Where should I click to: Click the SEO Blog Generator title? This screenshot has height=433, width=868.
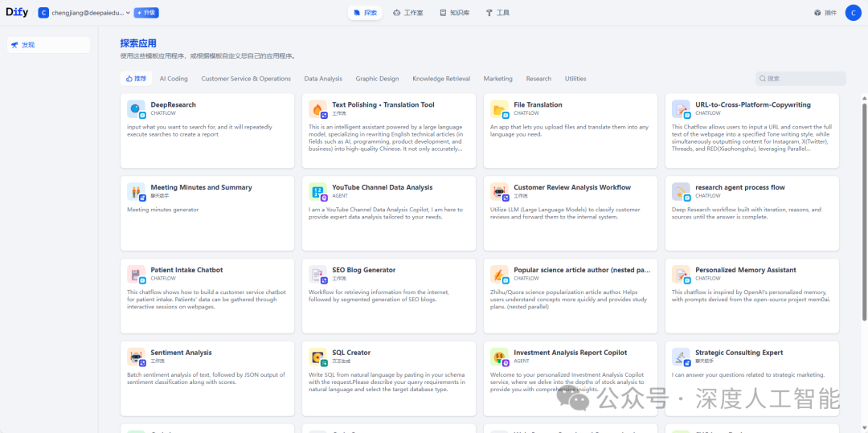[364, 270]
